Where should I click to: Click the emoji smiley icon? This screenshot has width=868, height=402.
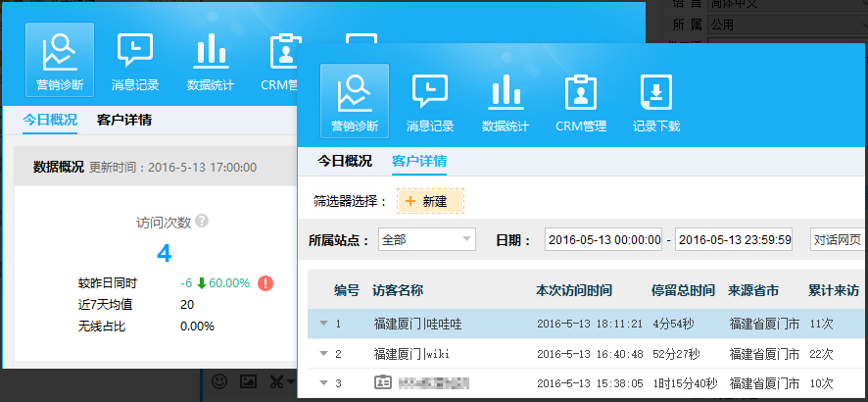tap(220, 380)
